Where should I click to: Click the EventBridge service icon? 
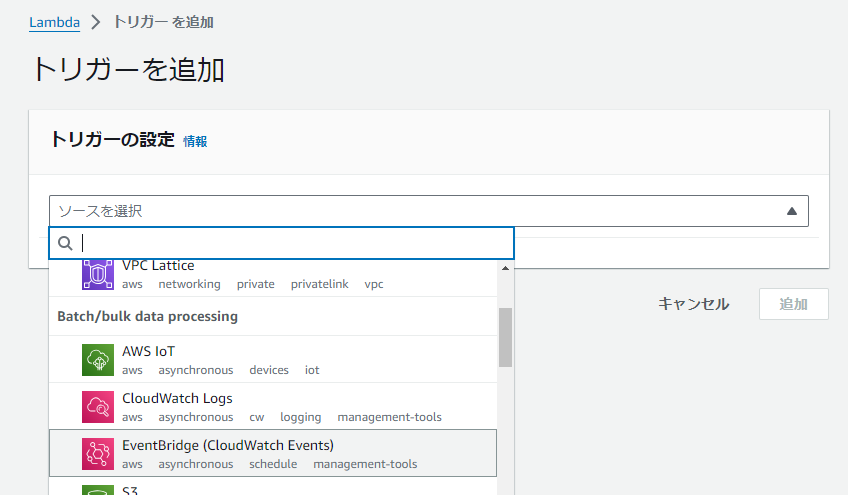98,454
